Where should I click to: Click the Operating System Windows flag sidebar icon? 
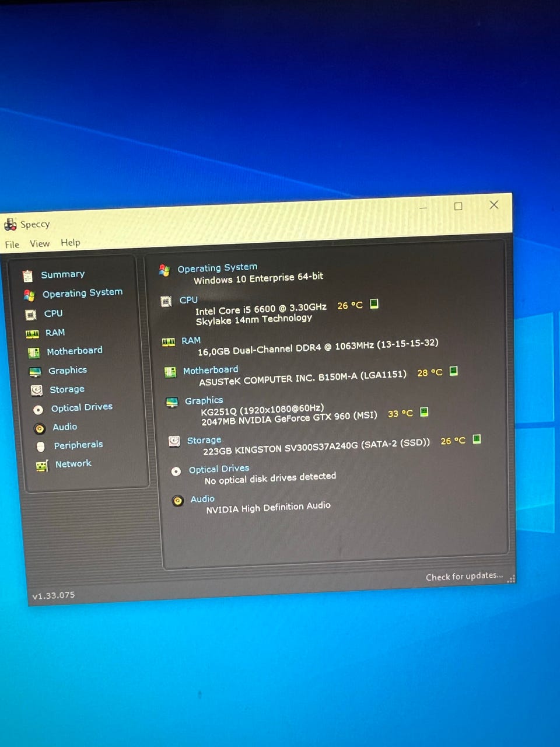pyautogui.click(x=29, y=295)
